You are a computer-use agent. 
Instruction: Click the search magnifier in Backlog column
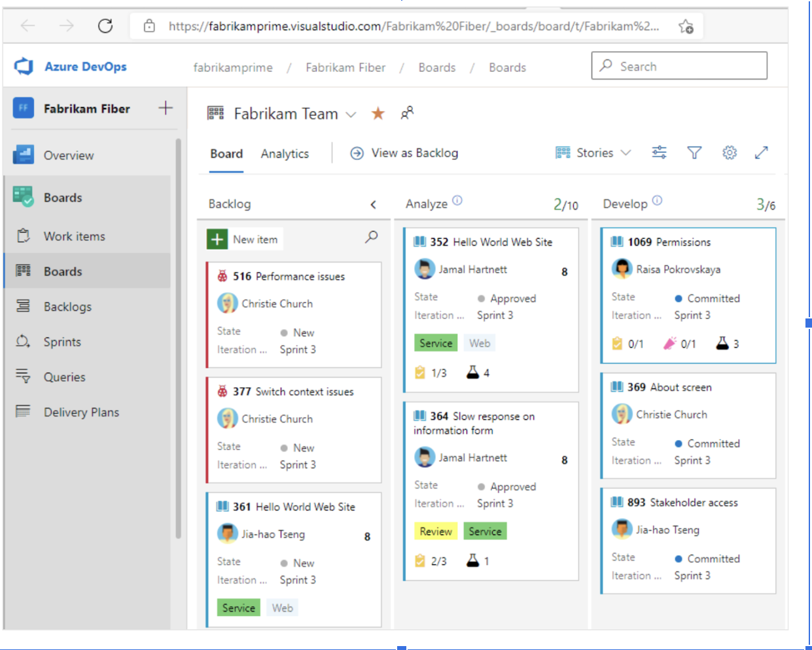[371, 237]
